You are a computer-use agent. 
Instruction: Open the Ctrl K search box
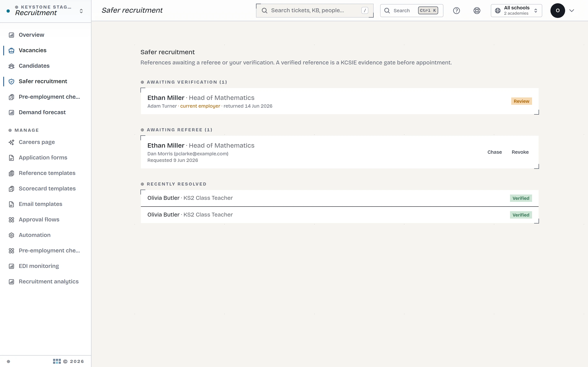(412, 11)
